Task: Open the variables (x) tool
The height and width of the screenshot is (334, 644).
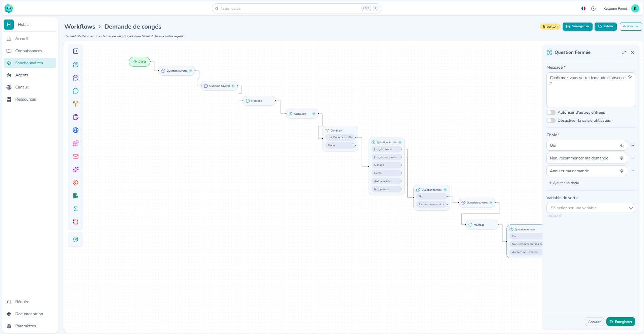Action: tap(76, 239)
